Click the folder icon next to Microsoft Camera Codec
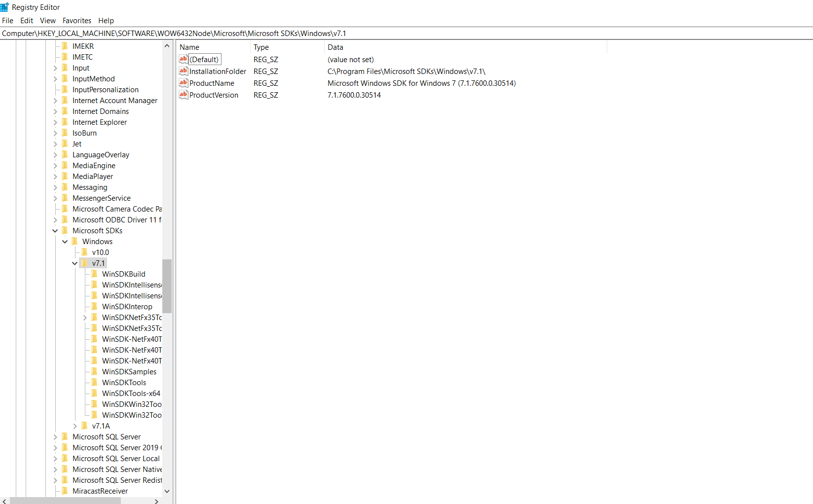Screen dimensions: 813x504 click(65, 209)
